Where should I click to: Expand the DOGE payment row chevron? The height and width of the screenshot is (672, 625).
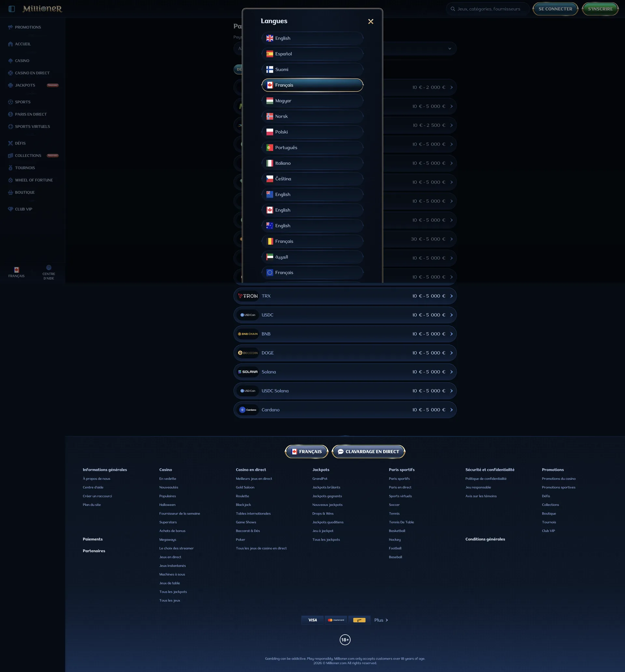[451, 353]
